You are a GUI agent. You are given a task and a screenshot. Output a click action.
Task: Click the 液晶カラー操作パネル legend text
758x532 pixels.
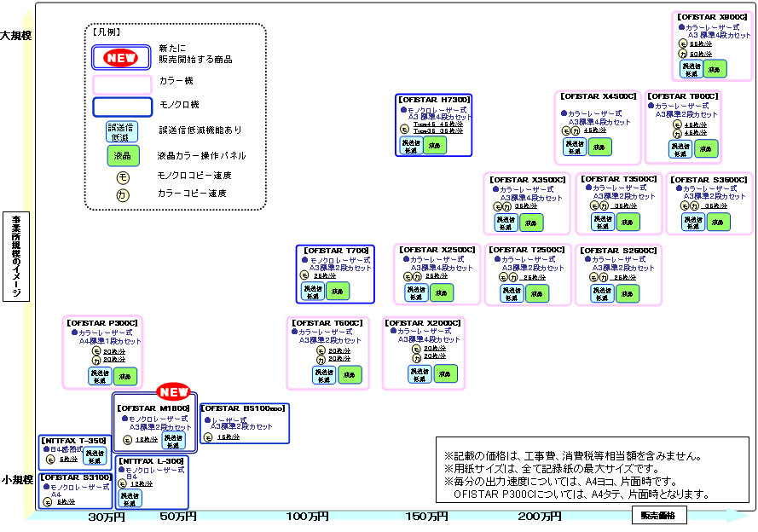(x=201, y=155)
